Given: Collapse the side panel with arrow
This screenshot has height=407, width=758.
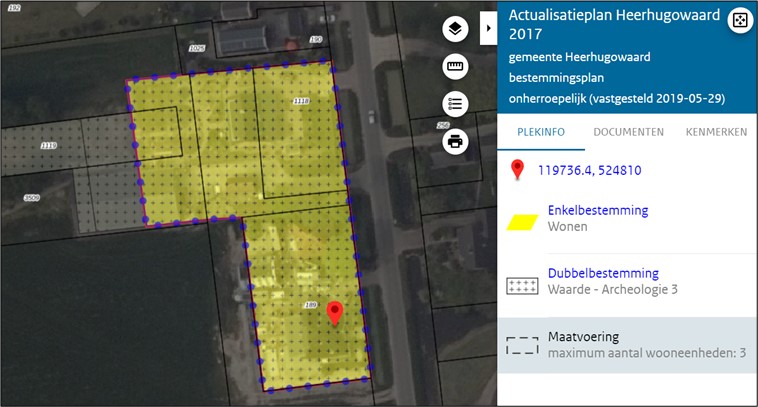Looking at the screenshot, I should (x=489, y=29).
